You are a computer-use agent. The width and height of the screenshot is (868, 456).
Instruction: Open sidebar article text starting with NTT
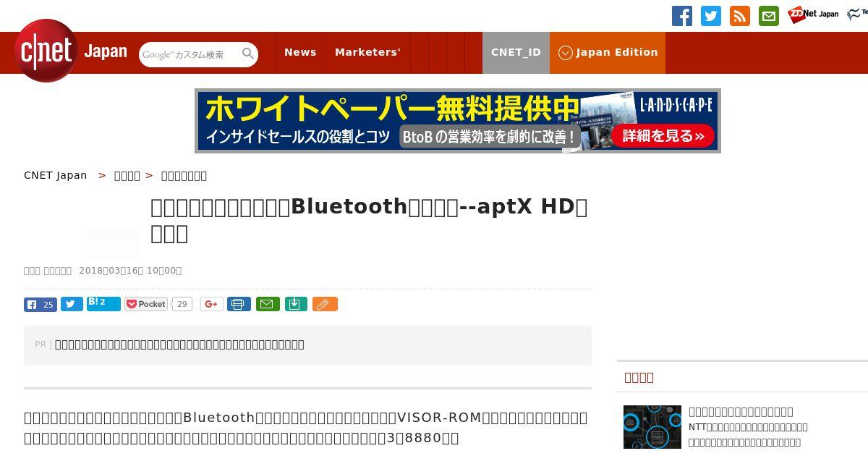tap(748, 434)
